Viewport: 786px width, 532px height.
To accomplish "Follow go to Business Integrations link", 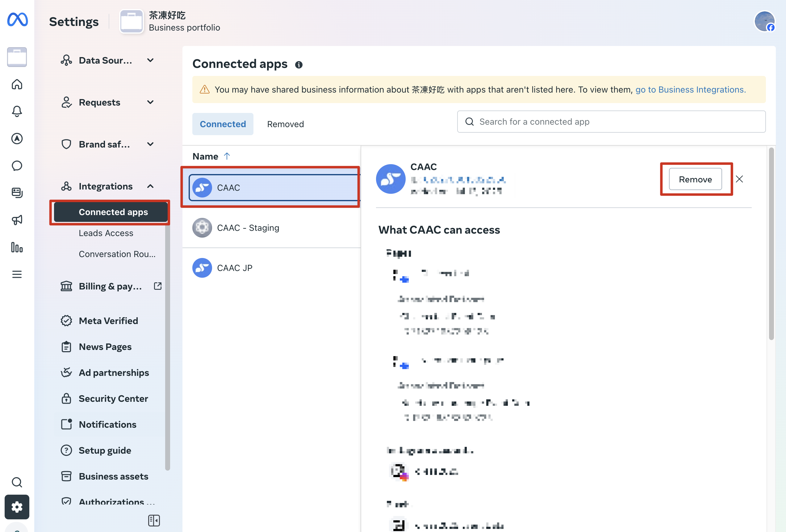I will click(690, 89).
